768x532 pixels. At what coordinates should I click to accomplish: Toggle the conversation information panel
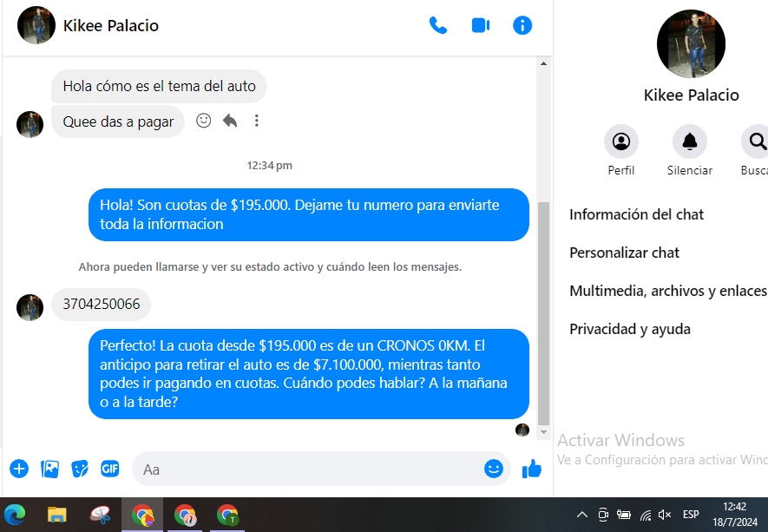(522, 25)
